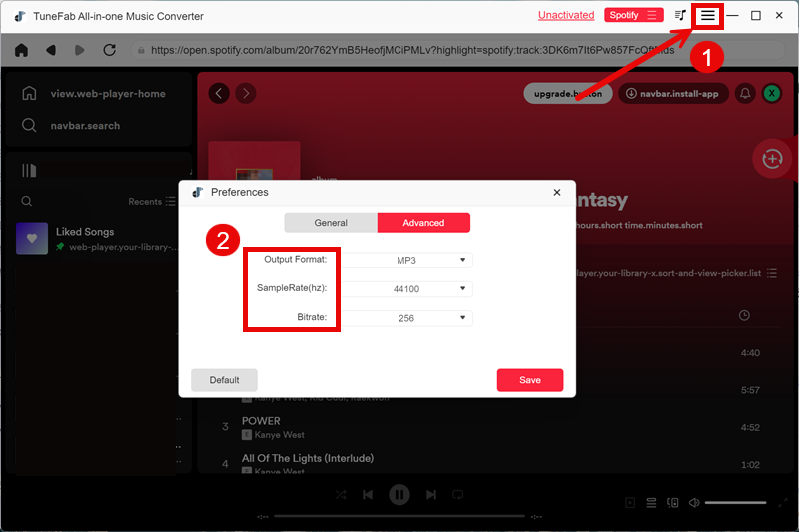Screen dimensions: 799x532
Task: Click the Unactivated link
Action: click(565, 15)
